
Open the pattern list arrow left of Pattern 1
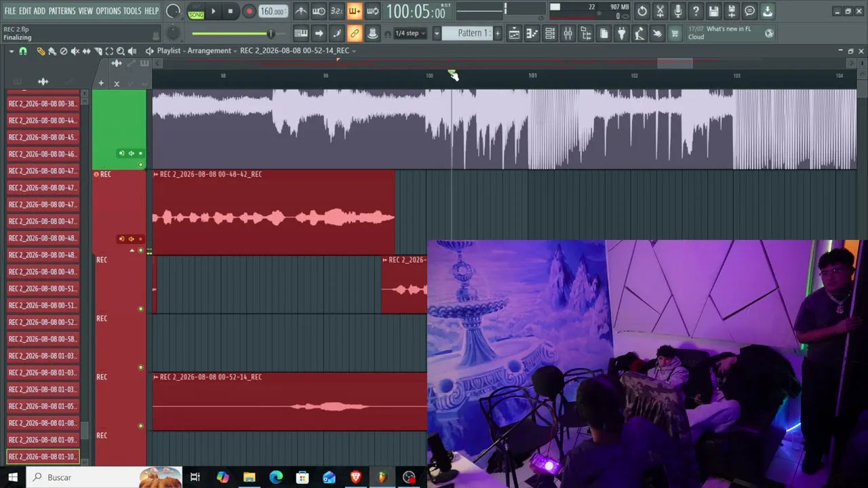point(437,33)
